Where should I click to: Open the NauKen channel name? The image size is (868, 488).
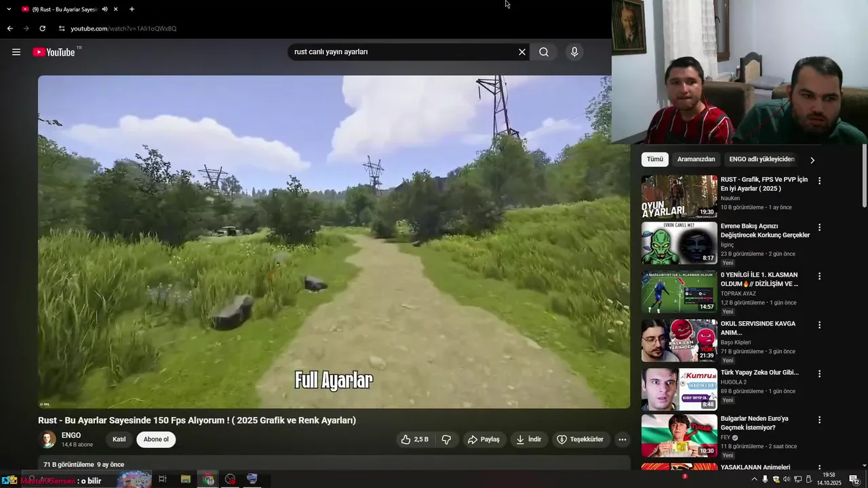pos(730,198)
